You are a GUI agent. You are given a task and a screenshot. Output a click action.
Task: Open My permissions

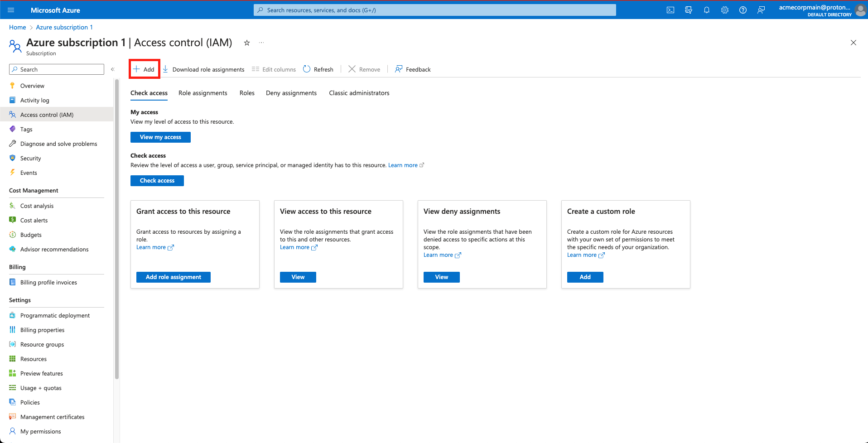click(57, 431)
